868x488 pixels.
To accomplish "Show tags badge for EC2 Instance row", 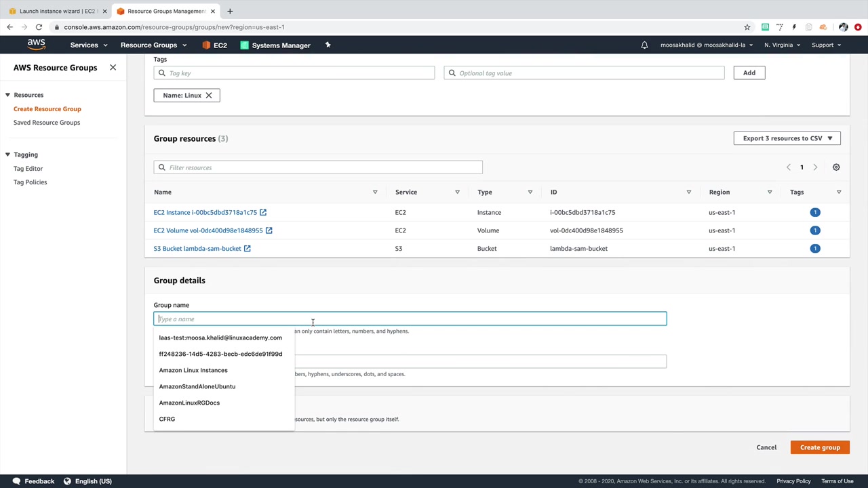I will click(815, 212).
